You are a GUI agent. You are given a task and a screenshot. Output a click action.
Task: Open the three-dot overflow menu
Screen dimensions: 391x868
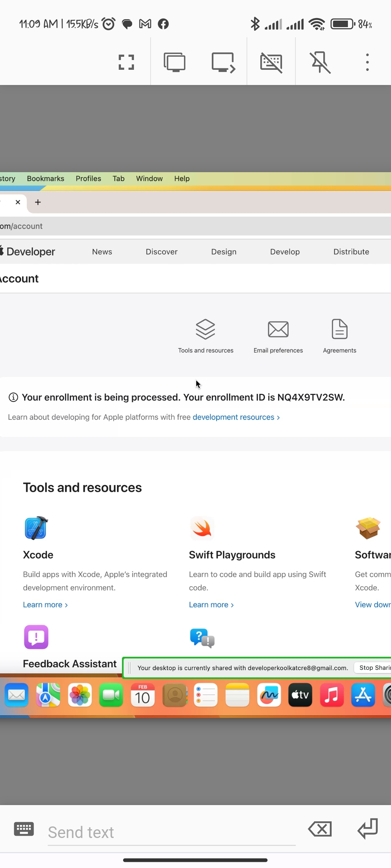click(x=367, y=62)
